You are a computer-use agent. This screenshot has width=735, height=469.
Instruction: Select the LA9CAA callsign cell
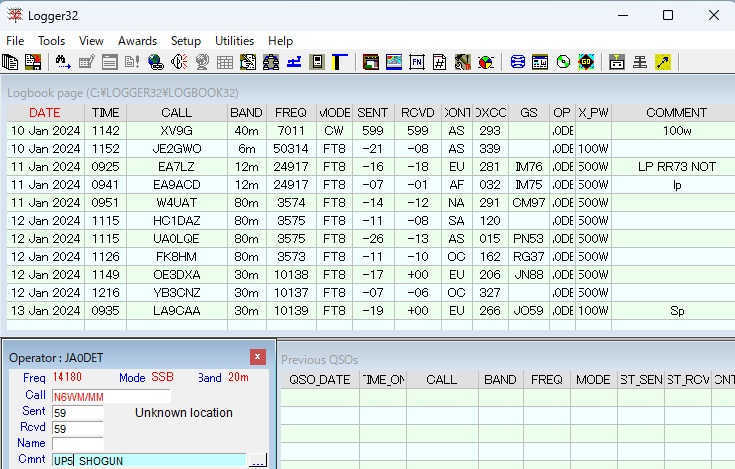click(176, 311)
